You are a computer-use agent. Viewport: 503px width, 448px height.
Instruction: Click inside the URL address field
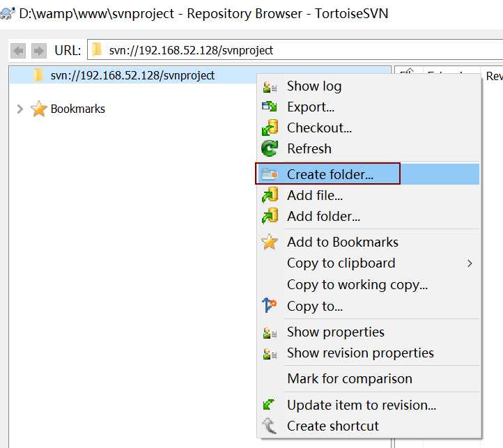[295, 50]
